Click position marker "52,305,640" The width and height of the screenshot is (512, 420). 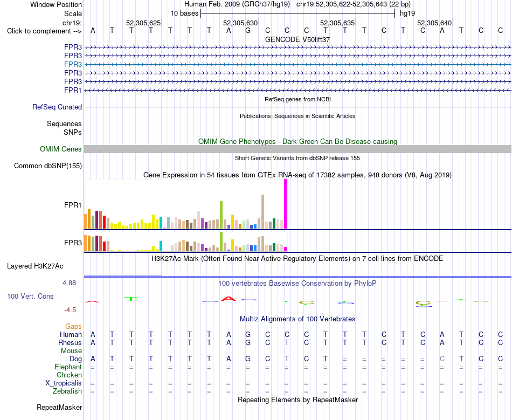tap(434, 23)
